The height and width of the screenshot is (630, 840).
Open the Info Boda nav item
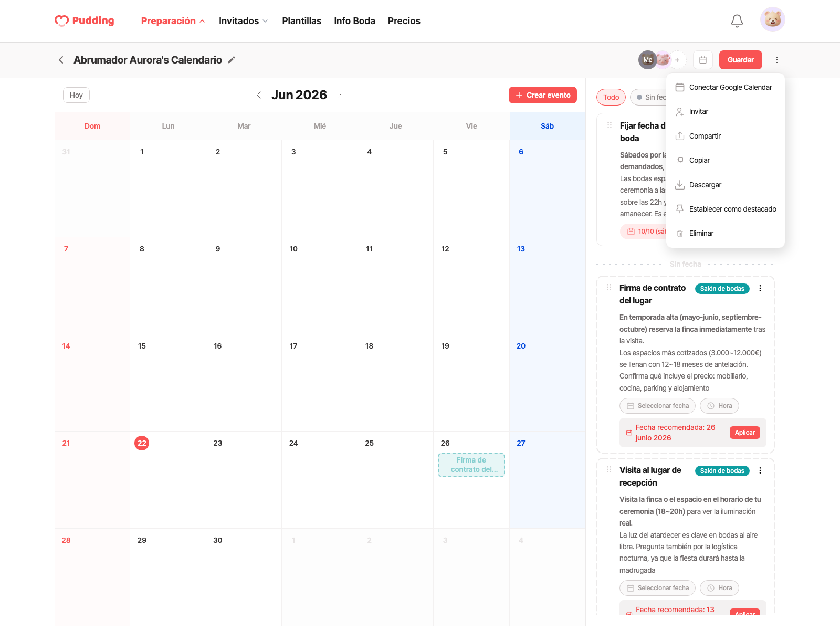click(355, 21)
